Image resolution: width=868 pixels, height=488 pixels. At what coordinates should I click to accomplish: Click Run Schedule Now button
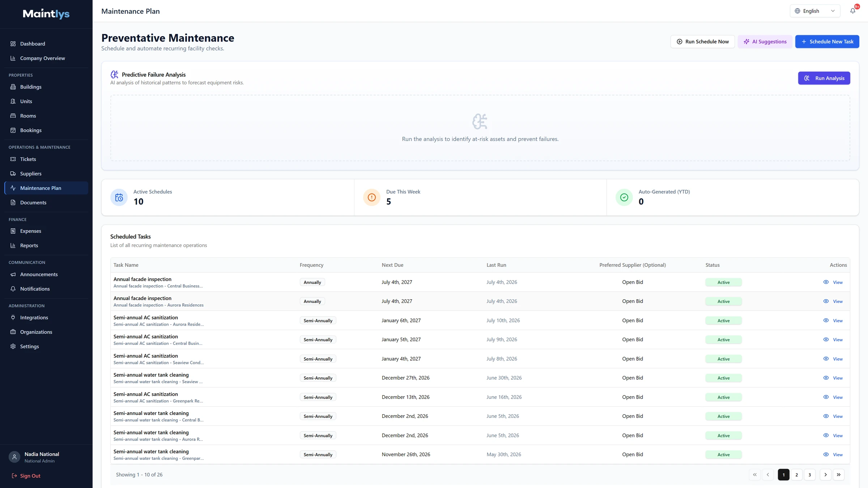[702, 42]
